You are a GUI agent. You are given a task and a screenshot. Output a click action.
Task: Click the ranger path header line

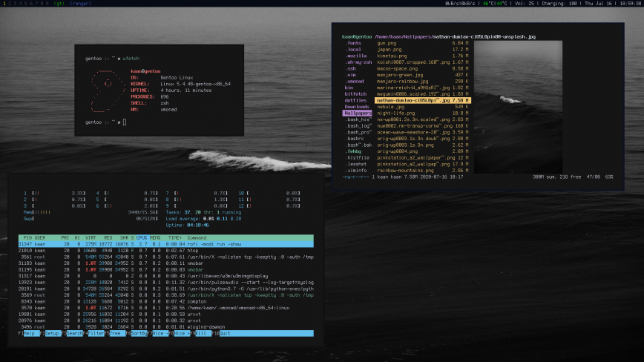click(438, 36)
